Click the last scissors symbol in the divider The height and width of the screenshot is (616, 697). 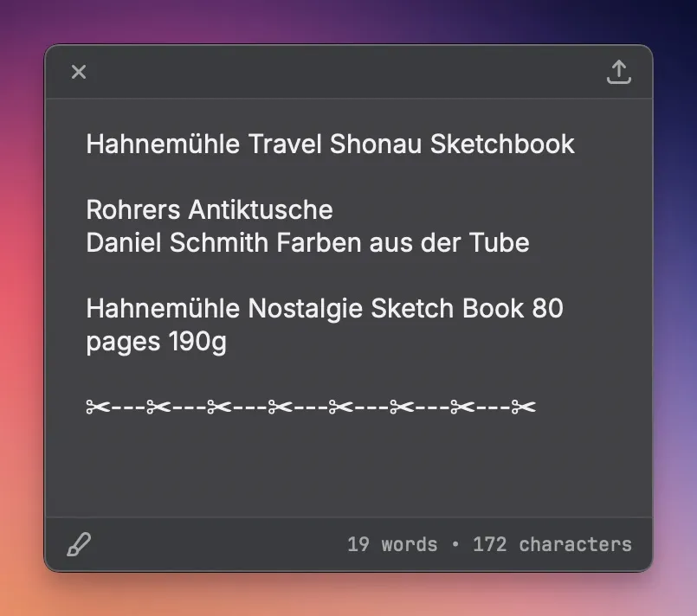click(x=523, y=407)
